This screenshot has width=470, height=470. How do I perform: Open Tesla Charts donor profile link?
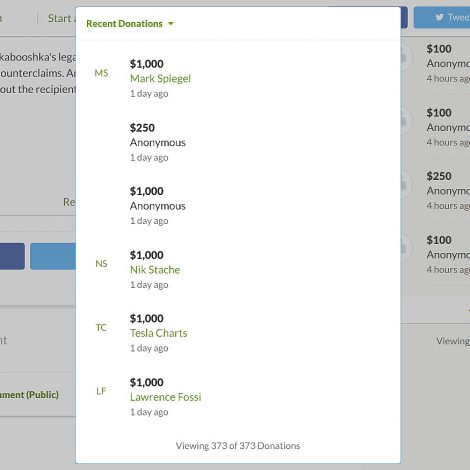click(x=159, y=333)
